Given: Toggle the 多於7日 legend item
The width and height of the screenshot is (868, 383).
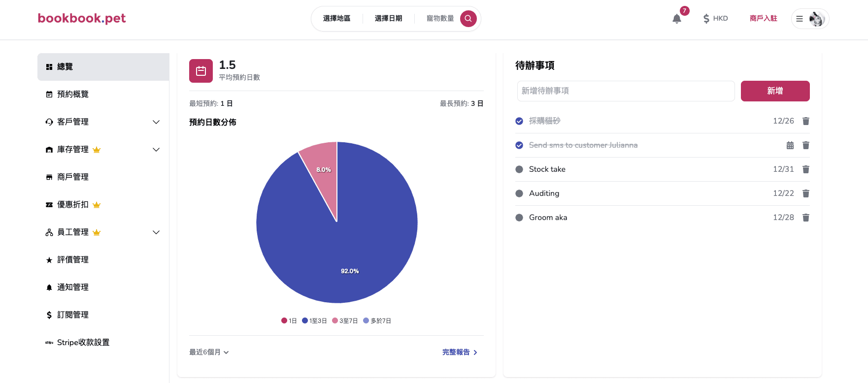Looking at the screenshot, I should pyautogui.click(x=377, y=321).
